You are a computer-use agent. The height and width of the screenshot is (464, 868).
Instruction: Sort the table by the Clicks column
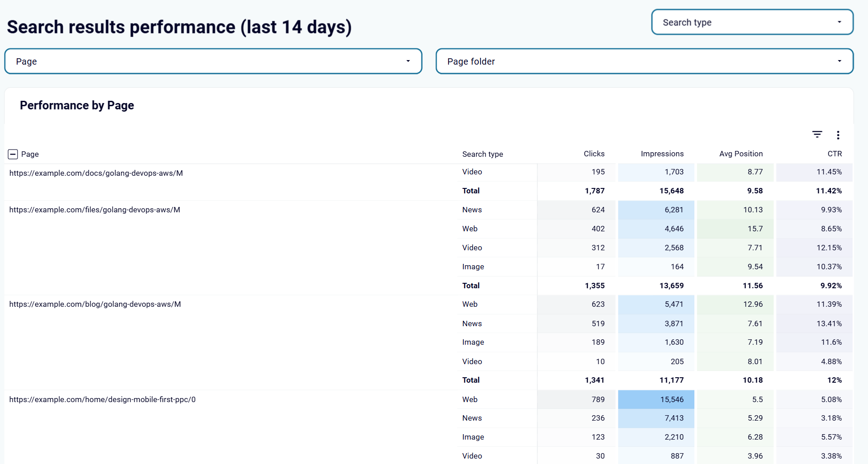click(x=594, y=154)
